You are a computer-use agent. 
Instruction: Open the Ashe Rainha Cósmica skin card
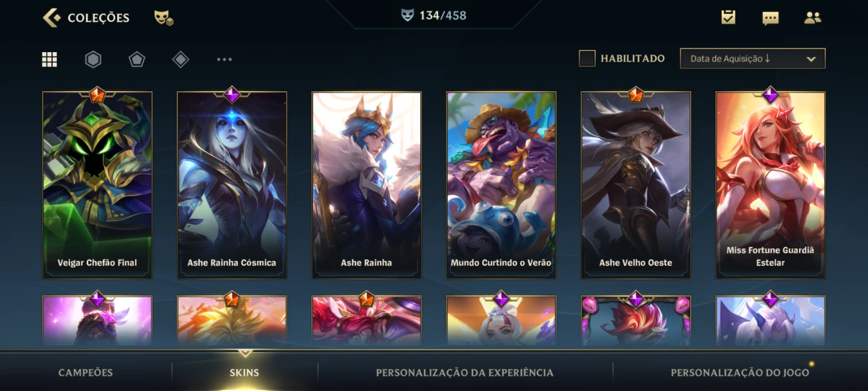coord(232,185)
